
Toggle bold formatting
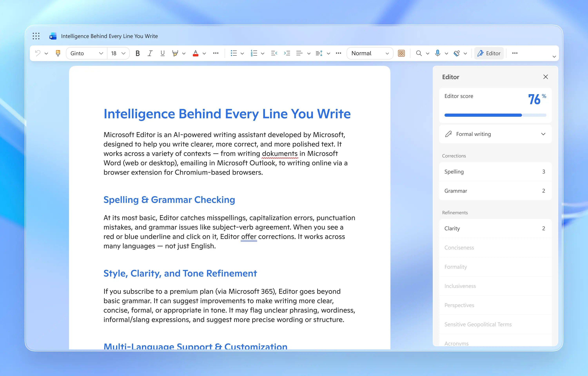[x=138, y=53]
